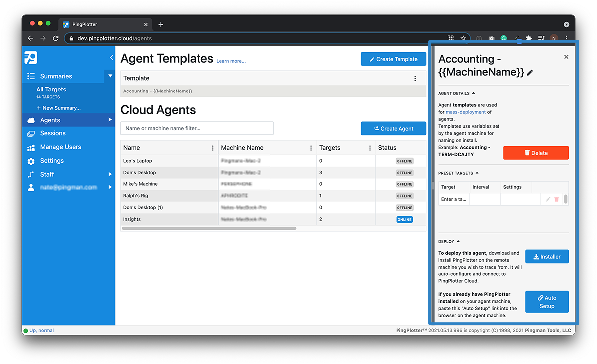Go to Manage Users page
Screen dimensions: 597x364
60,147
